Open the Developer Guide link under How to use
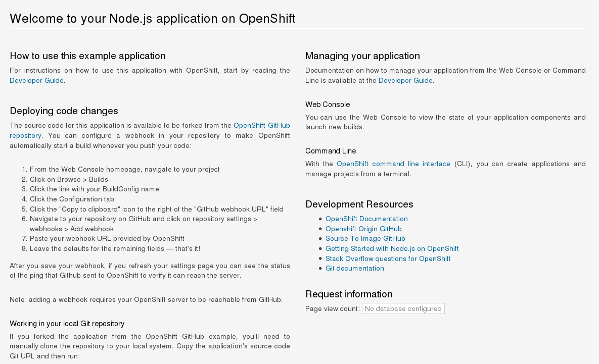 coord(37,80)
